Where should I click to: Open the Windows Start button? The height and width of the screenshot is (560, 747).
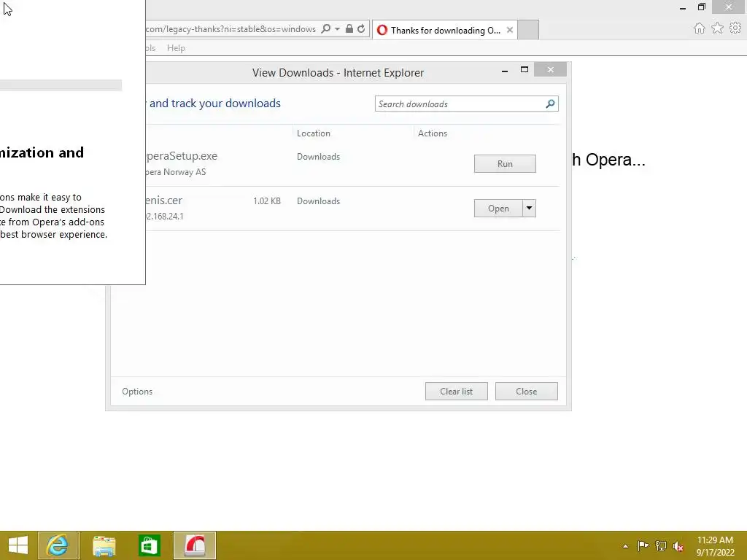coord(18,545)
